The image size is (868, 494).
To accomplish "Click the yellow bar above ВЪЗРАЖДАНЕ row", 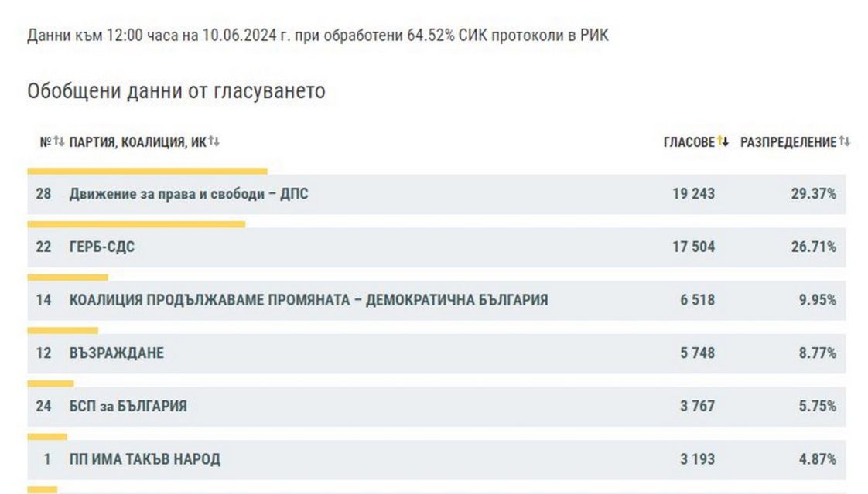I will pos(63,330).
